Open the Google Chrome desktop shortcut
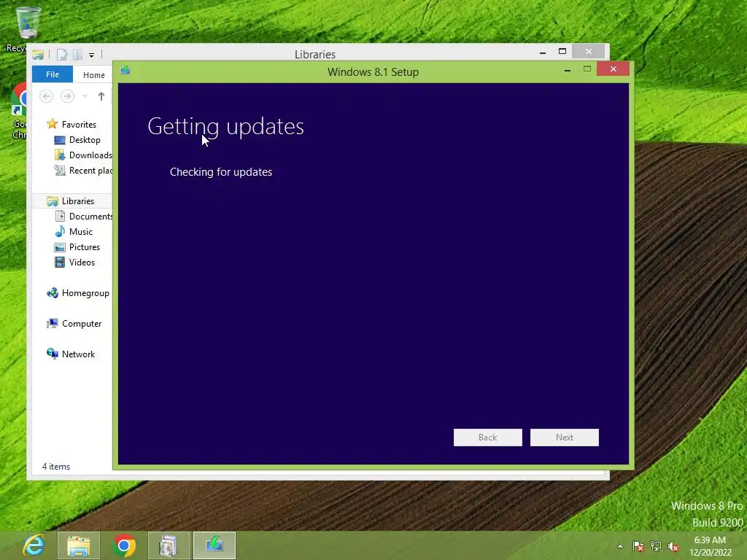The width and height of the screenshot is (747, 560). pyautogui.click(x=19, y=100)
